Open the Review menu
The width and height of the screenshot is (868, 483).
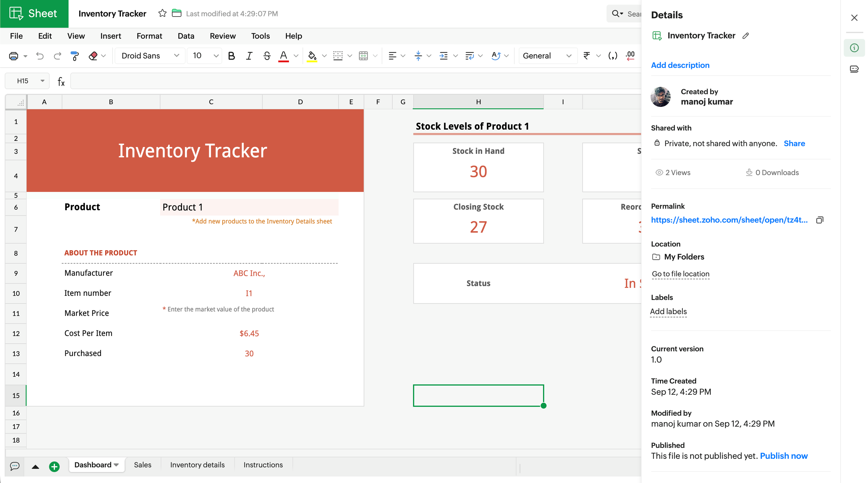(223, 36)
